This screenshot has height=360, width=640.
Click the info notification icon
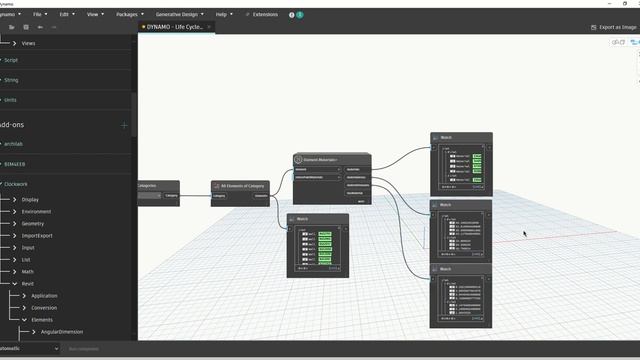tap(291, 15)
